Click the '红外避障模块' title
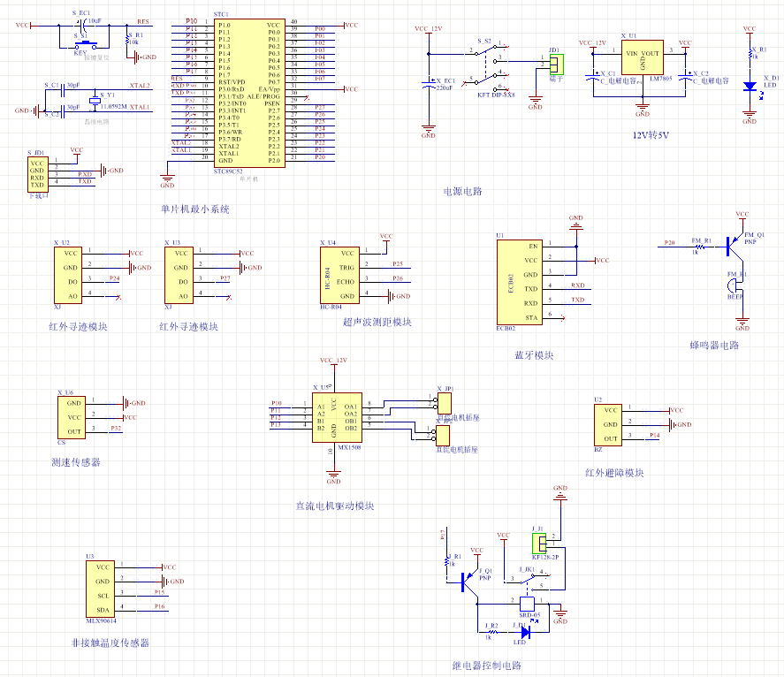The image size is (784, 677). click(x=614, y=473)
